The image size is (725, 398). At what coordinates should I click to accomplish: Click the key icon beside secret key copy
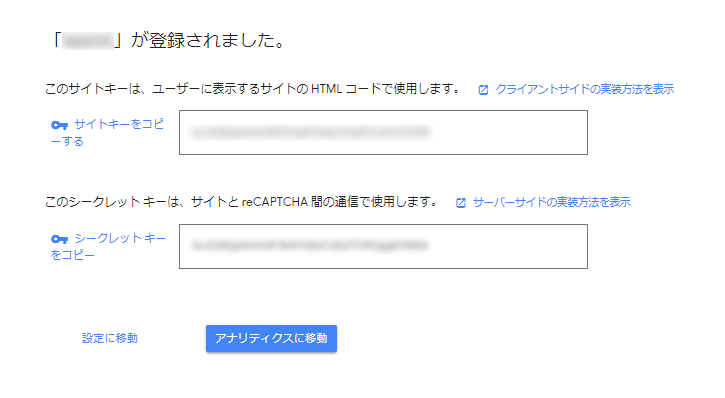pos(59,239)
